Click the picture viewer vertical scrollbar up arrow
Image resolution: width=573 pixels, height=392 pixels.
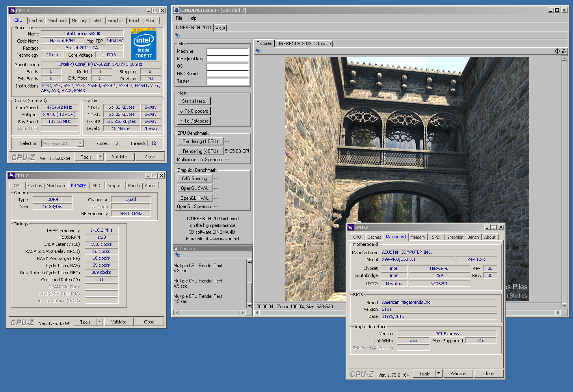(x=564, y=58)
